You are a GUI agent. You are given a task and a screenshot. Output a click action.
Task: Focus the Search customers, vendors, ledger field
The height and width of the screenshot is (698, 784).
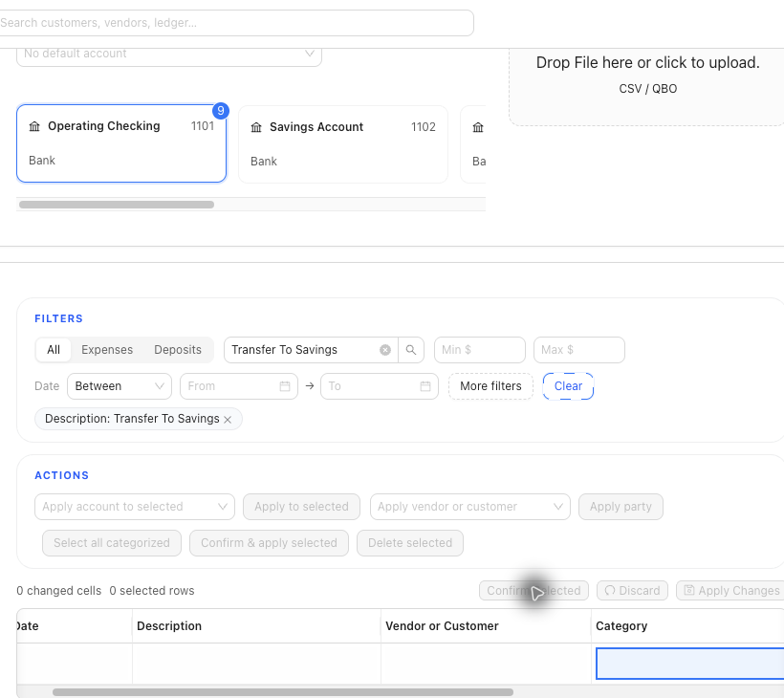(x=236, y=23)
